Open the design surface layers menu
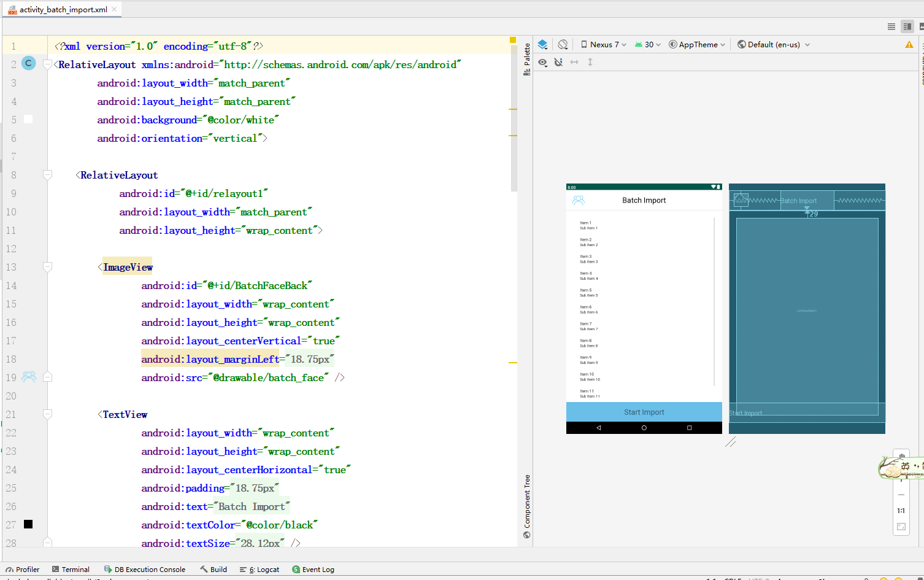 coord(542,45)
